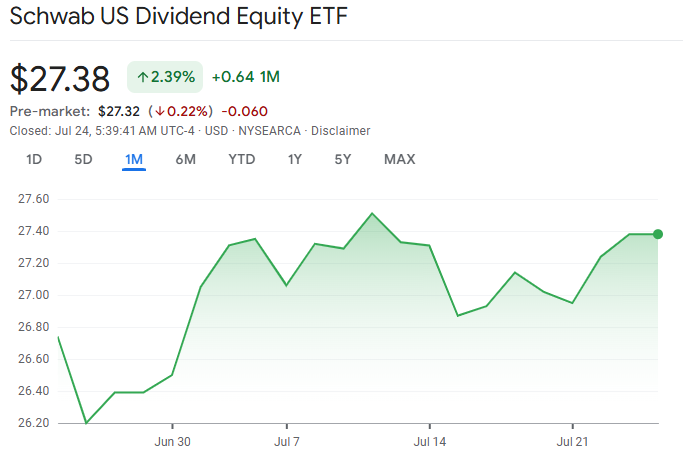Switch chart to 6M range

click(186, 159)
